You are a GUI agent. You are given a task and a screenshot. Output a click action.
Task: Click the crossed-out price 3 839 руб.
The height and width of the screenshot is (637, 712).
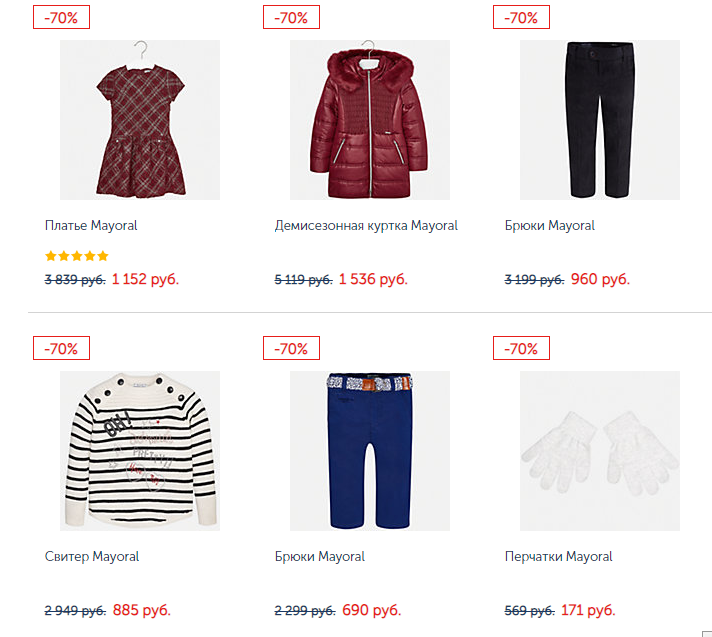[x=75, y=280]
